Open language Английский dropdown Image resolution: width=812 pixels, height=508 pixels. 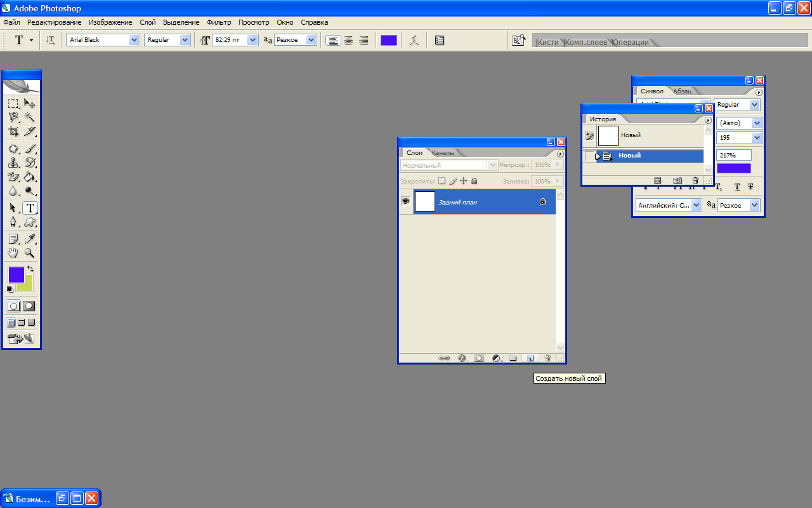click(x=696, y=205)
